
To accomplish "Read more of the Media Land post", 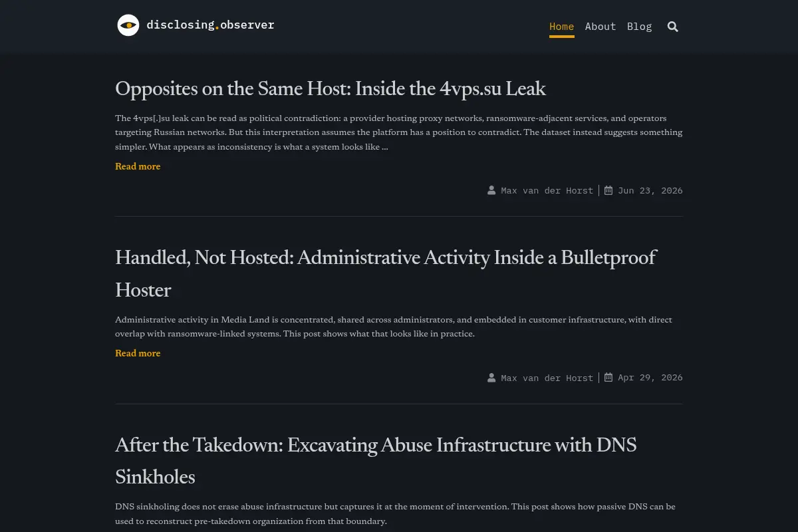I will [x=138, y=353].
